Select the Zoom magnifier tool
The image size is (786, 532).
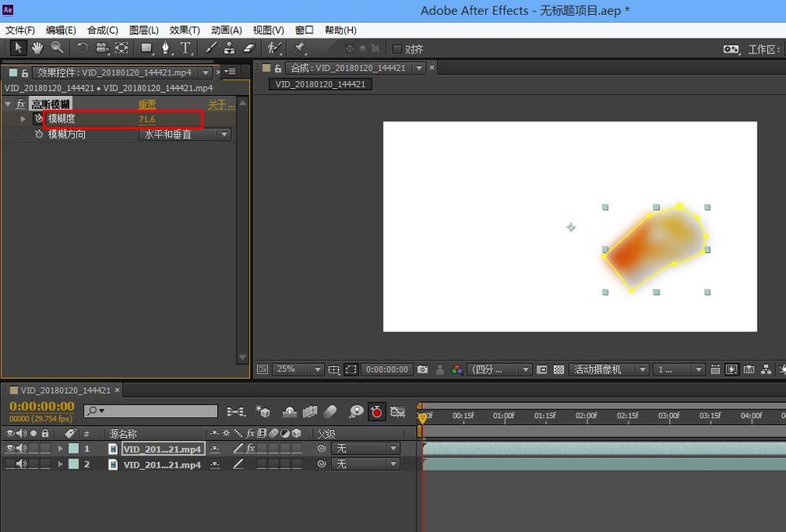point(57,49)
